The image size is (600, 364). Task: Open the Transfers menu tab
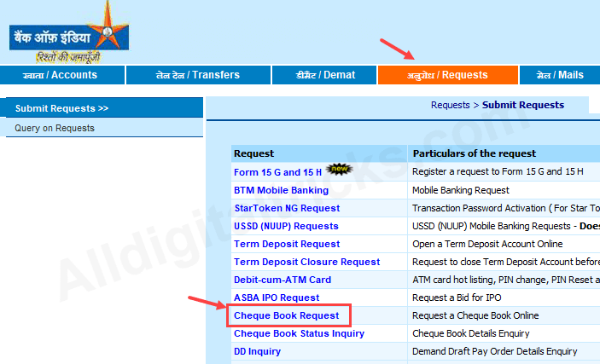pyautogui.click(x=198, y=75)
